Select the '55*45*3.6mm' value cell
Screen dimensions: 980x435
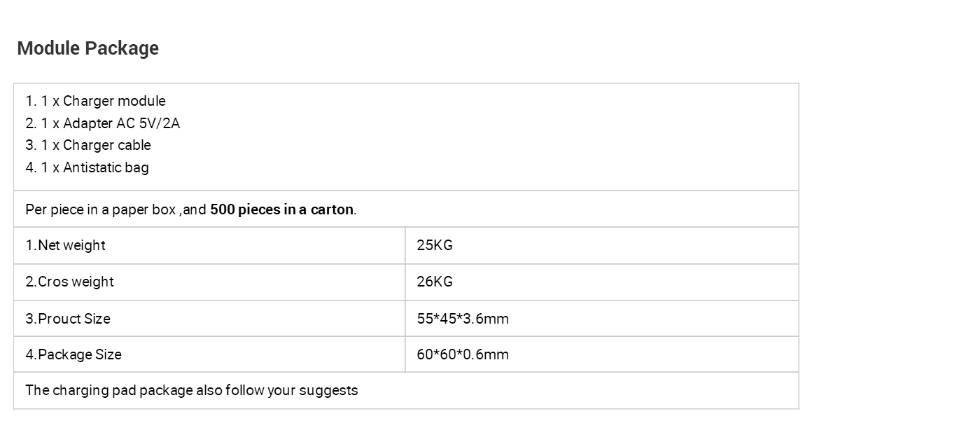pos(463,319)
